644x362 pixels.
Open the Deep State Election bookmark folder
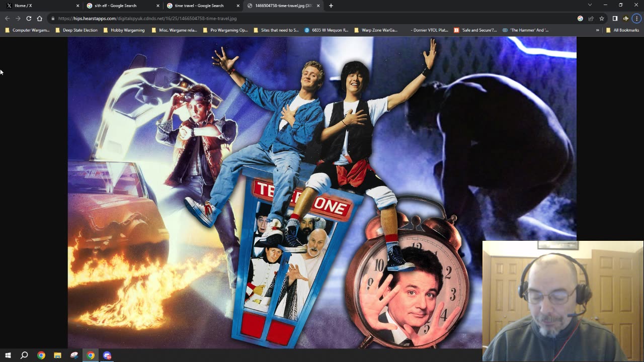(76, 30)
